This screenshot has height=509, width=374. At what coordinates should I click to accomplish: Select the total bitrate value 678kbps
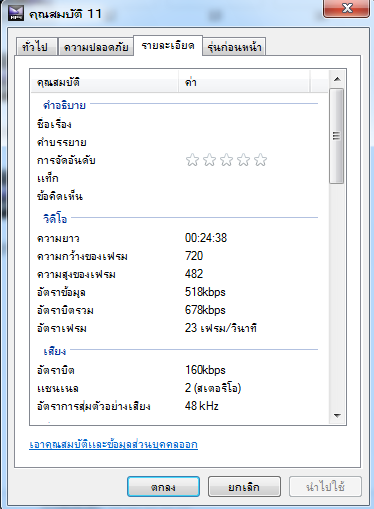(x=205, y=310)
